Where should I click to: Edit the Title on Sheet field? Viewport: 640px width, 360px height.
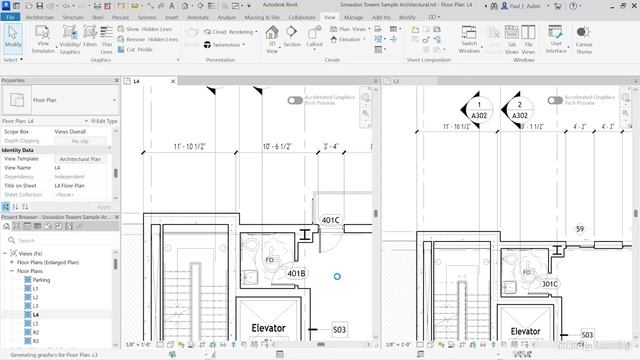tap(82, 186)
